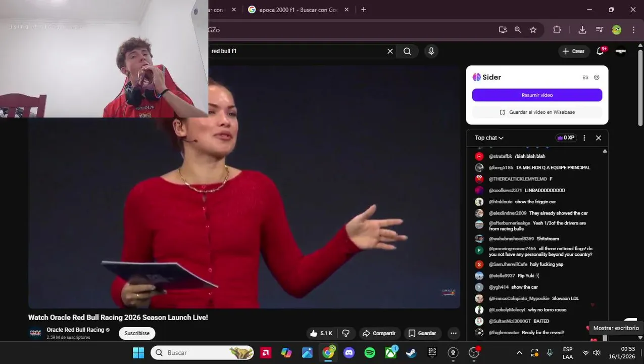The width and height of the screenshot is (644, 364).
Task: Open Chrome extensions puzzle icon
Action: [557, 30]
